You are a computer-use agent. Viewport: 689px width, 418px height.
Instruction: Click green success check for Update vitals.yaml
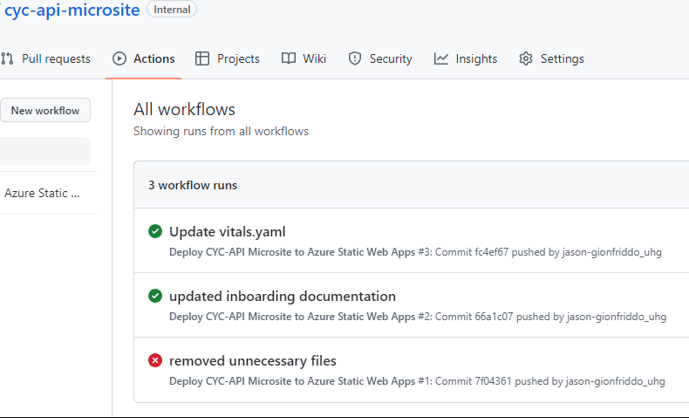[155, 232]
